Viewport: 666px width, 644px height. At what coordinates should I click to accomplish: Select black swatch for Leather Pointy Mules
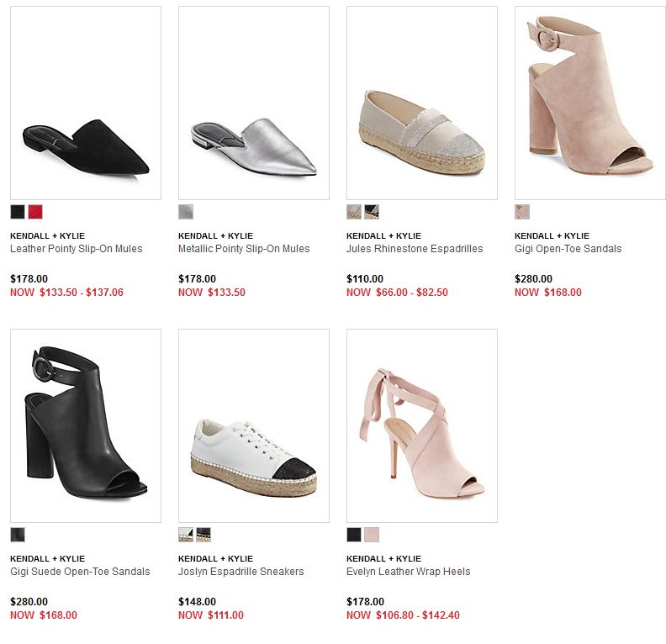coord(18,212)
